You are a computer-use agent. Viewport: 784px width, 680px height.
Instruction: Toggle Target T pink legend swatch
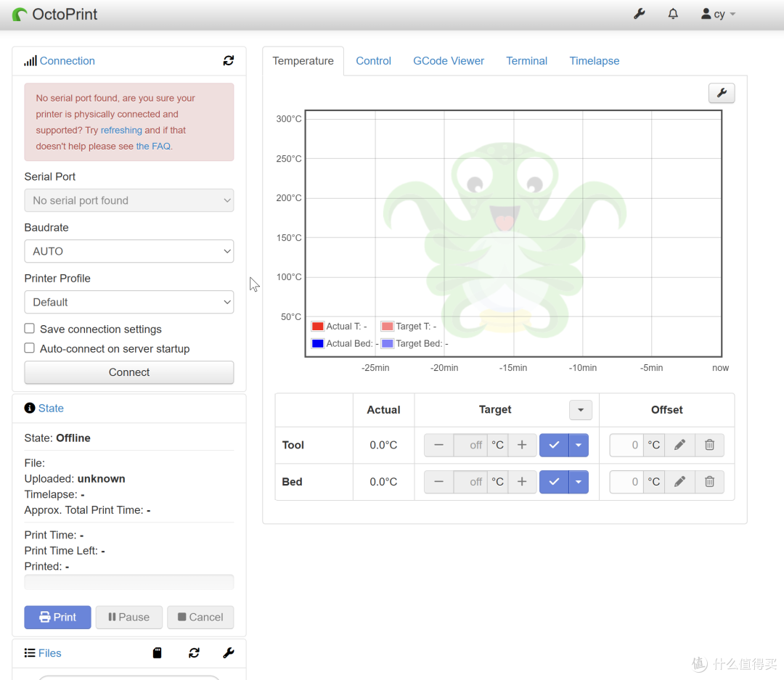pos(388,327)
